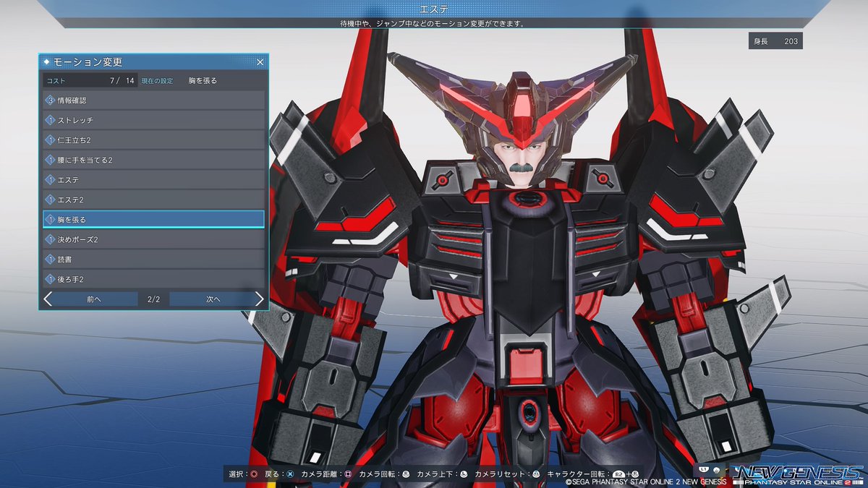
Task: Go to previous page with 前へ button
Action: tap(94, 299)
